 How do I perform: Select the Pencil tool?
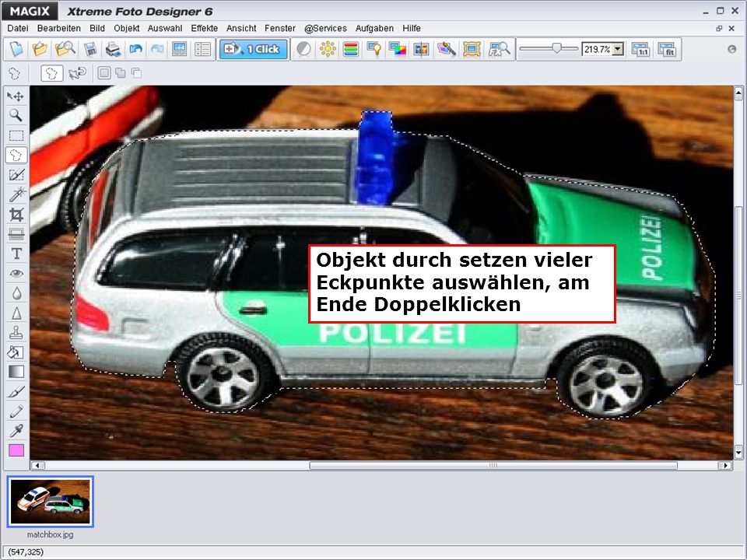click(x=16, y=411)
